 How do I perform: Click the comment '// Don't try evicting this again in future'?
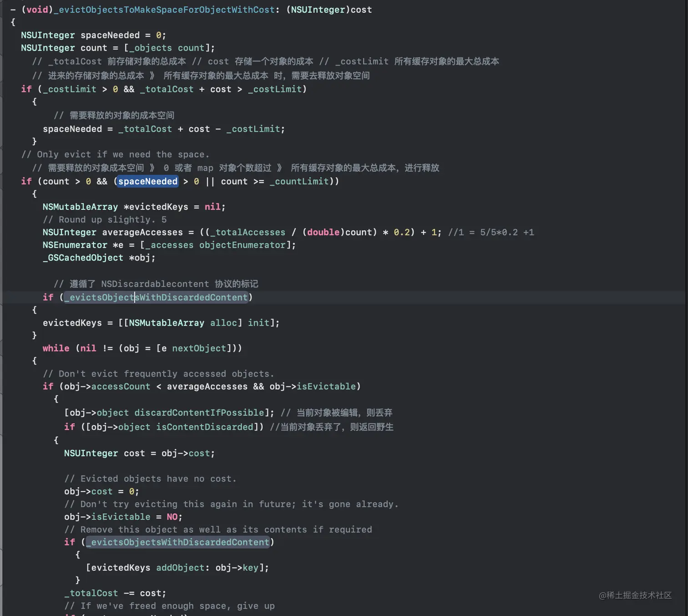coord(231,504)
